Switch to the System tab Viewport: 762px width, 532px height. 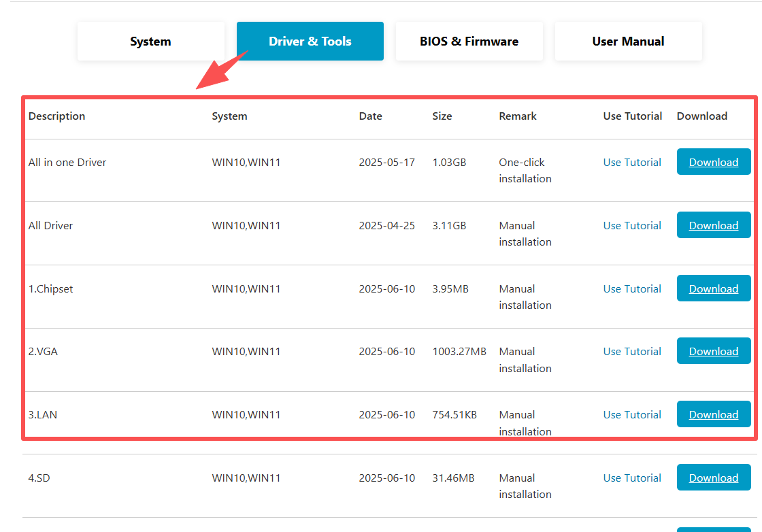150,41
